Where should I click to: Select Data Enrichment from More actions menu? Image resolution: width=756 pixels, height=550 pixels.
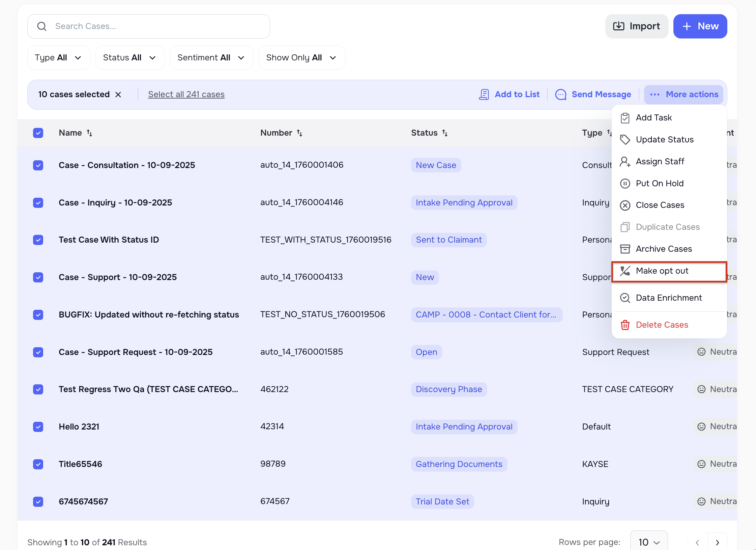[x=669, y=298]
